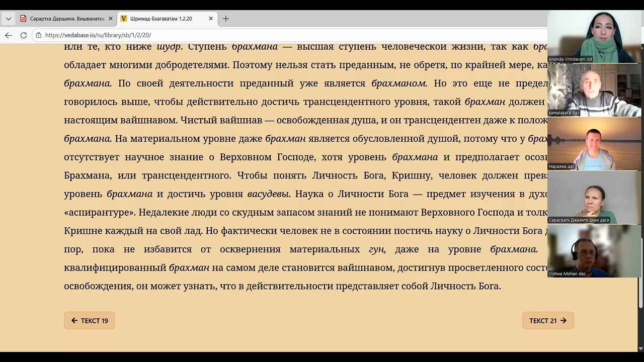644x362 pixels.
Task: Select Vishwa Mohan das video tile
Action: (x=594, y=251)
